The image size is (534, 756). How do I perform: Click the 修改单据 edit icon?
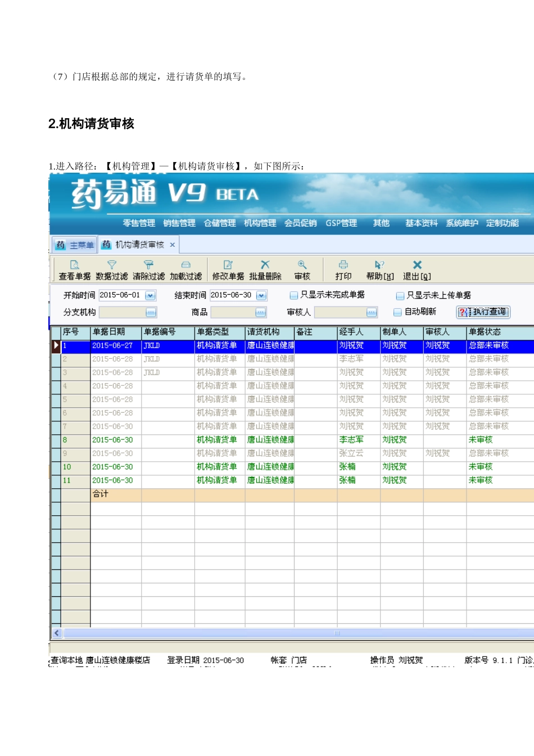pos(228,264)
